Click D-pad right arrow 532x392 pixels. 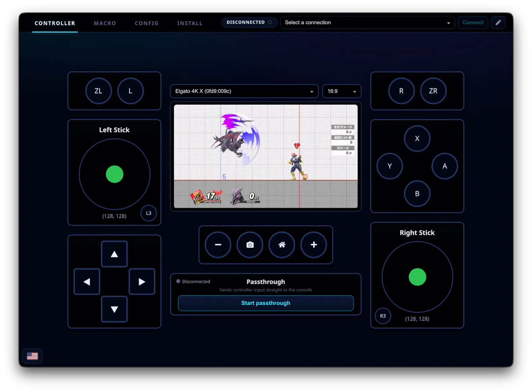tap(142, 282)
